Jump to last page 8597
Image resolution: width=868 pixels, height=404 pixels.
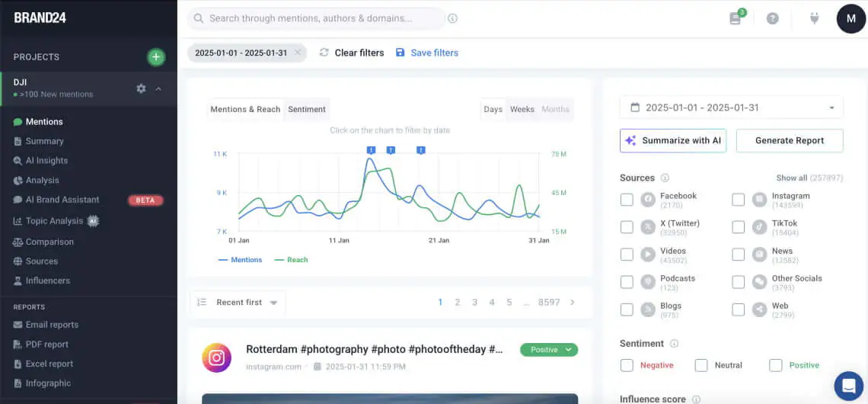tap(548, 303)
